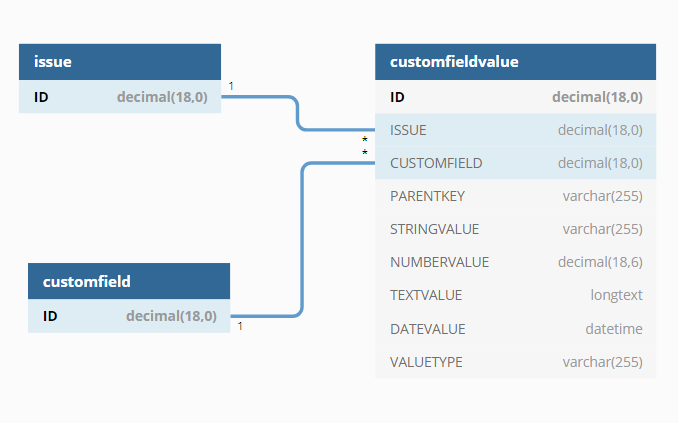Click the longtext data type label

pyautogui.click(x=616, y=295)
